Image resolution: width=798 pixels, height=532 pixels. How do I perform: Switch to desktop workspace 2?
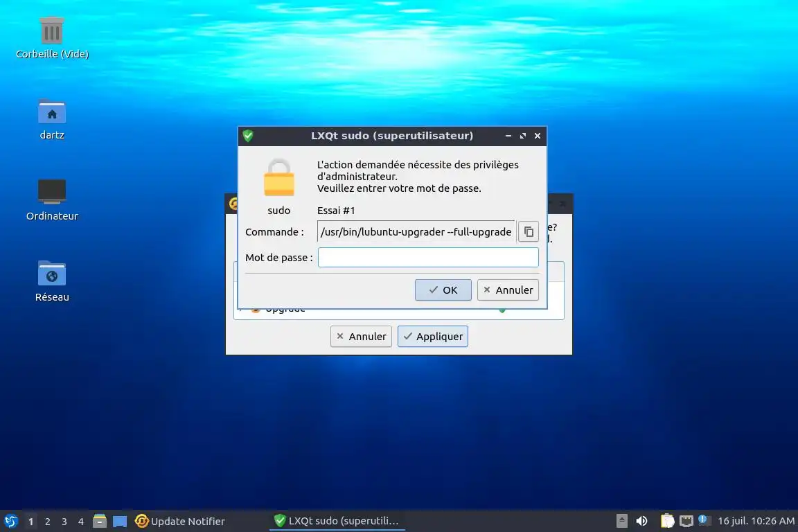pos(47,522)
